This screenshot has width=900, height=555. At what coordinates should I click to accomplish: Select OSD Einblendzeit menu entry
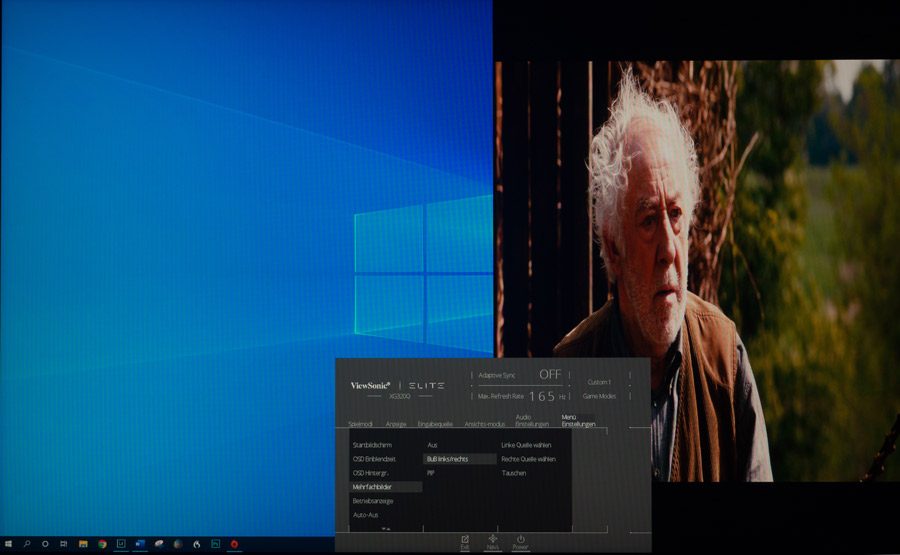click(374, 459)
